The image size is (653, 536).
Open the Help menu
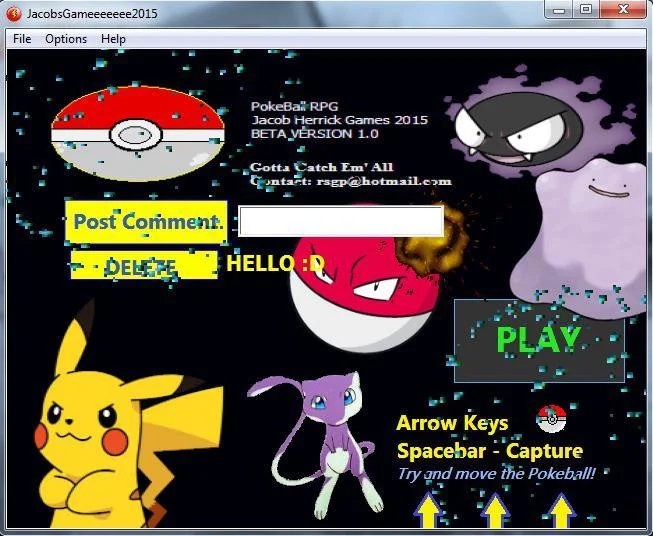[x=113, y=39]
